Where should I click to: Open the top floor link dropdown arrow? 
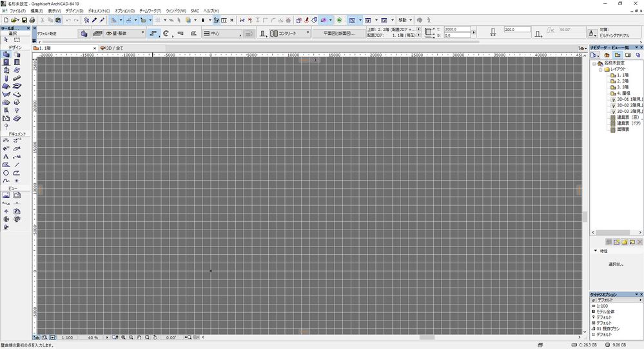[x=418, y=29]
